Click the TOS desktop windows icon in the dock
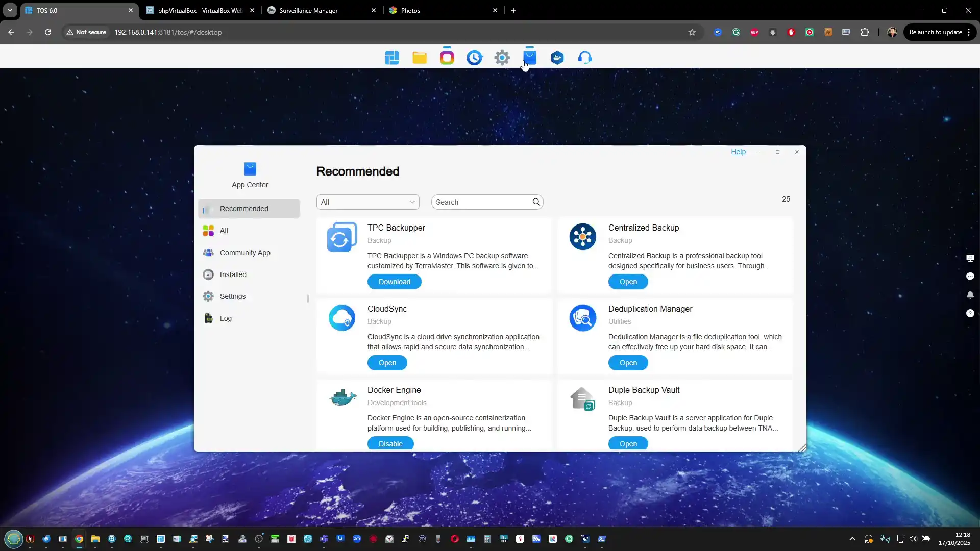Screen dimensions: 980x551 (x=392, y=58)
